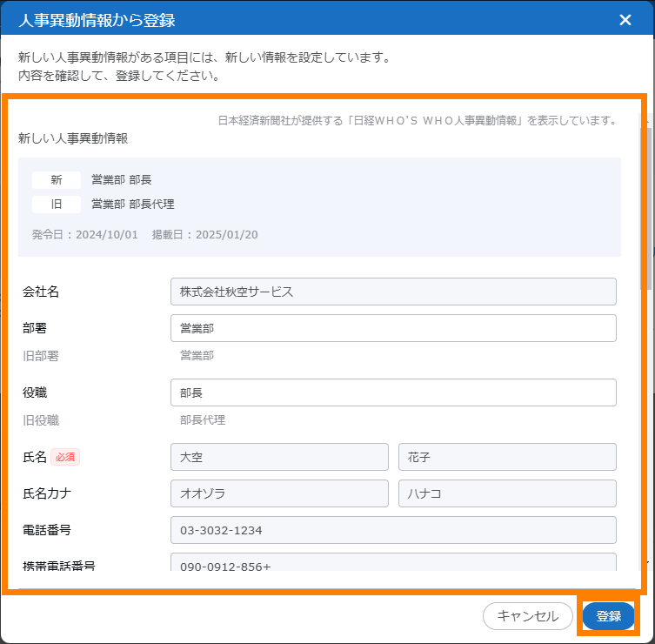Focus the 部署 input field
Image resolution: width=655 pixels, height=644 pixels.
pyautogui.click(x=393, y=328)
